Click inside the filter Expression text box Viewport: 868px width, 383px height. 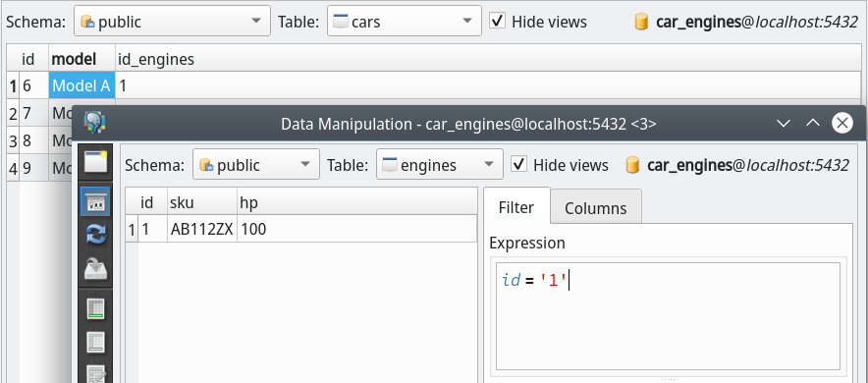tap(668, 316)
